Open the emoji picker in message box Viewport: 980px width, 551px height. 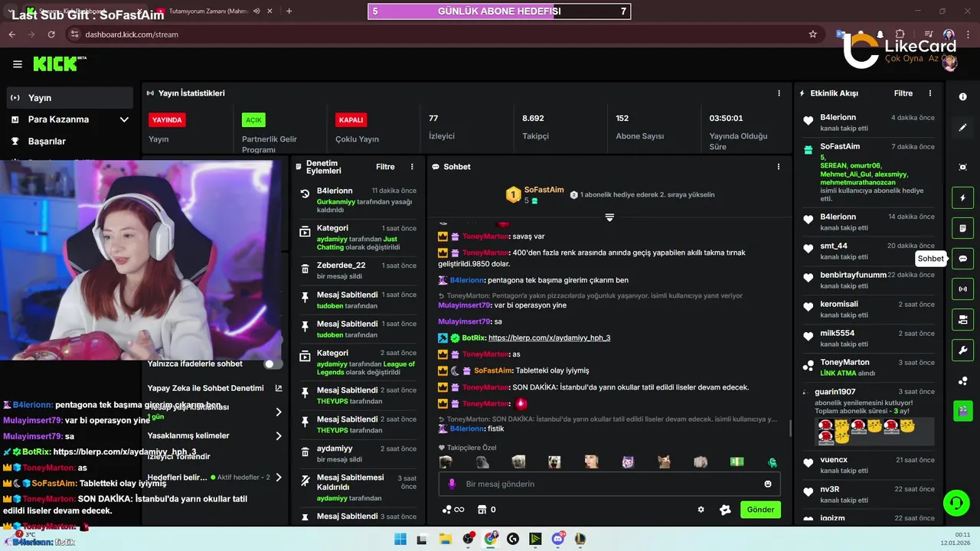[x=768, y=484]
